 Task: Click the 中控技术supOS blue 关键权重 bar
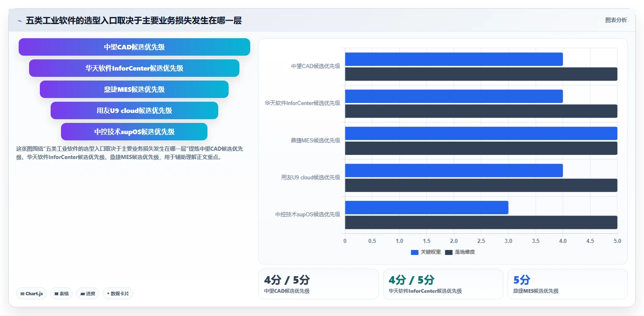pos(427,208)
